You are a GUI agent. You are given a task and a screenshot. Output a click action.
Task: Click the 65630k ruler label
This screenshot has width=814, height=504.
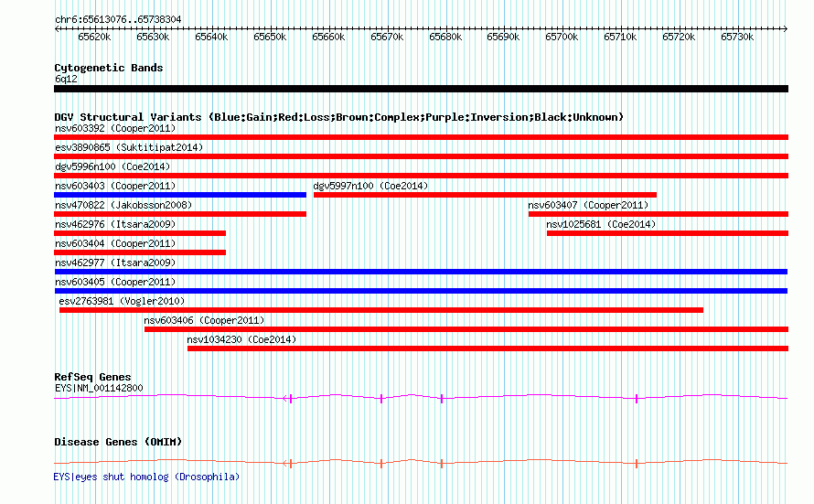tap(153, 37)
